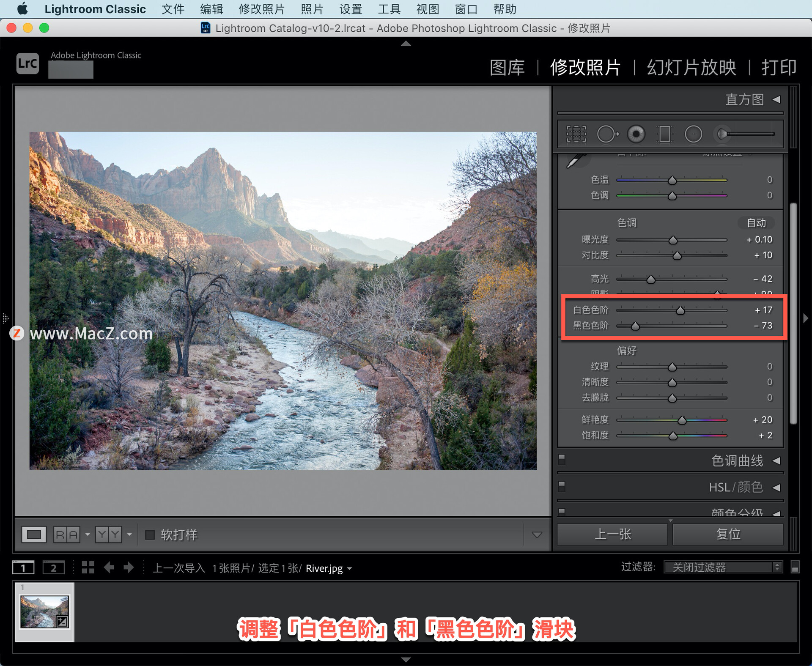The image size is (812, 666).
Task: Open the River.jpg source dropdown
Action: [349, 569]
